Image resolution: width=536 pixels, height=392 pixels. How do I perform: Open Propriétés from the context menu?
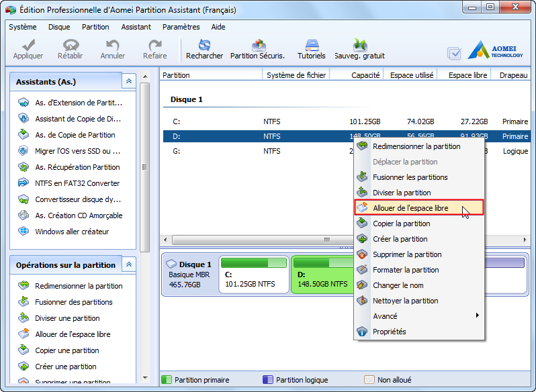(x=419, y=332)
